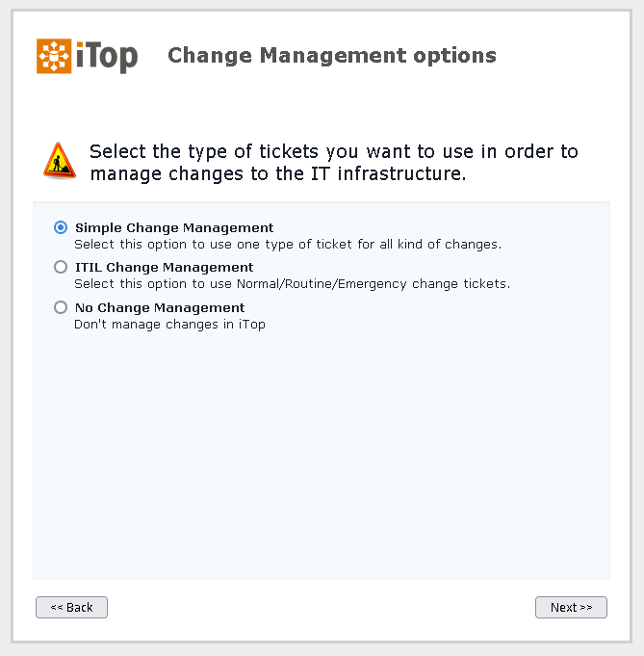Click the bold No Change Management label

160,308
